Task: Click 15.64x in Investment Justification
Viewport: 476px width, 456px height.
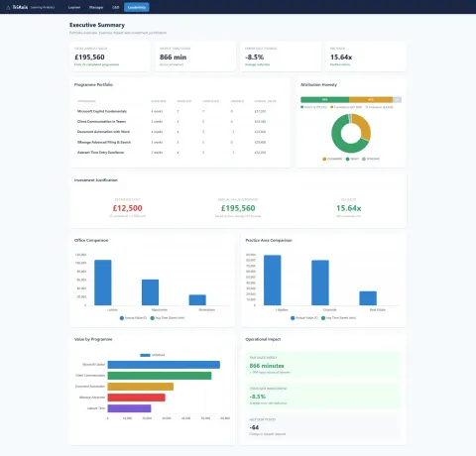Action: point(349,208)
